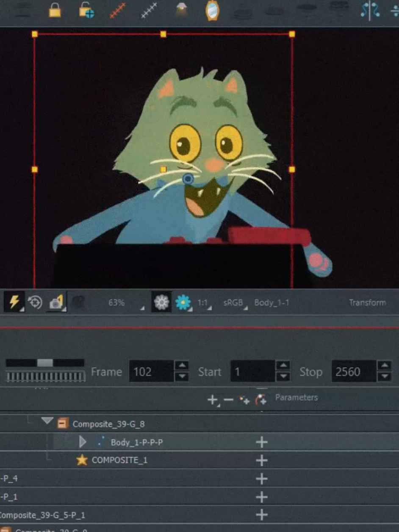
Task: Click the top-left transform handle
Action: click(x=35, y=34)
